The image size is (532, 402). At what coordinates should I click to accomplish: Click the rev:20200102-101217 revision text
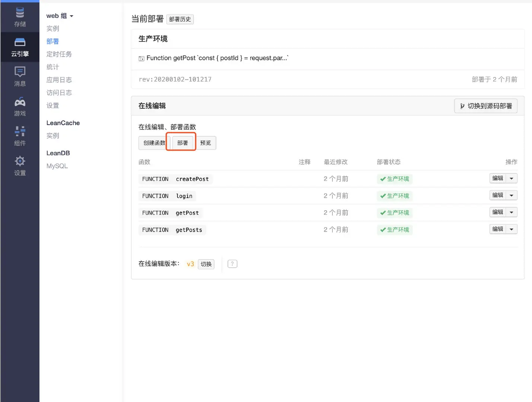pos(175,79)
